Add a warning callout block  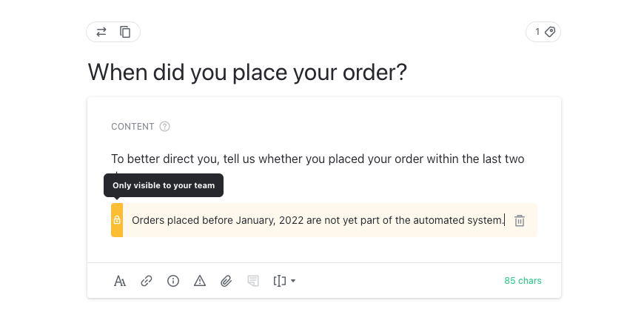(x=200, y=281)
